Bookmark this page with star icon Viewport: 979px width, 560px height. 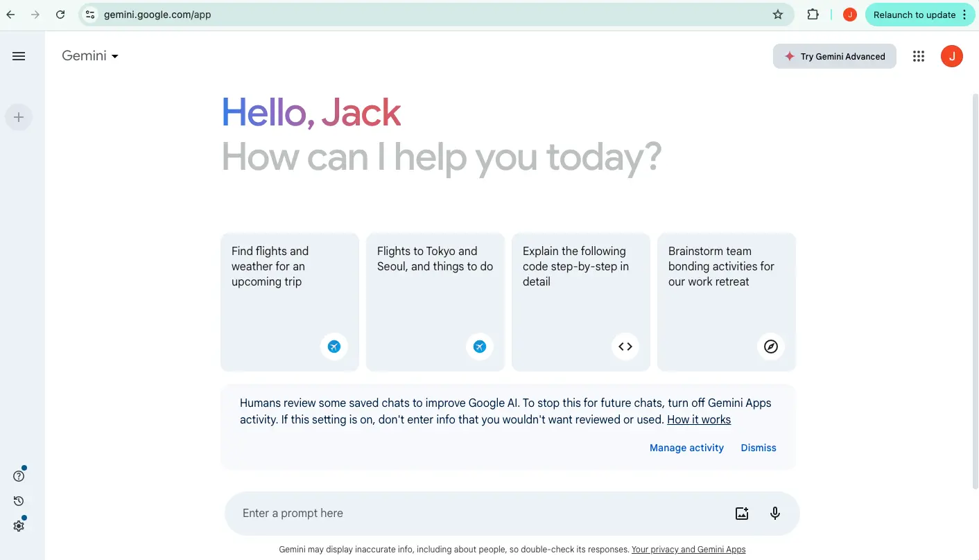778,15
